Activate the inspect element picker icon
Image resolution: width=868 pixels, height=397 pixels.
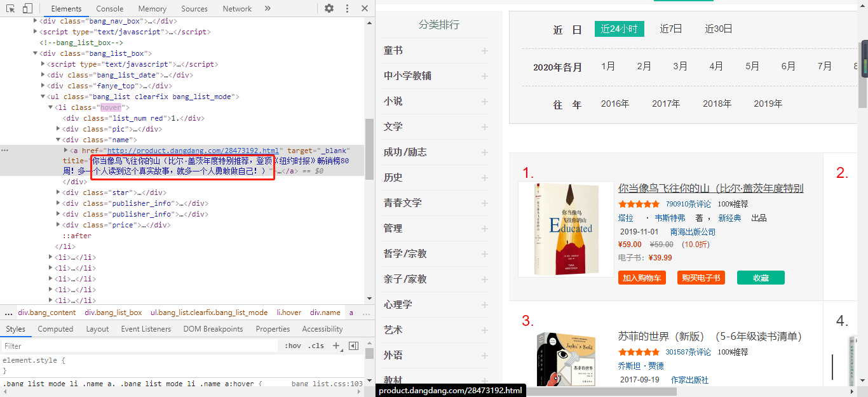click(10, 8)
